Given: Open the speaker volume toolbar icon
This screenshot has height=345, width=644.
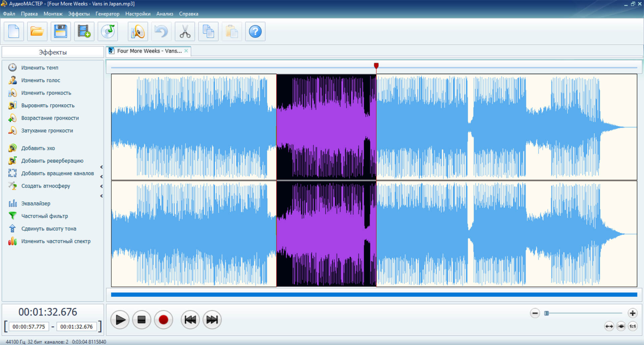Looking at the screenshot, I should (x=138, y=32).
